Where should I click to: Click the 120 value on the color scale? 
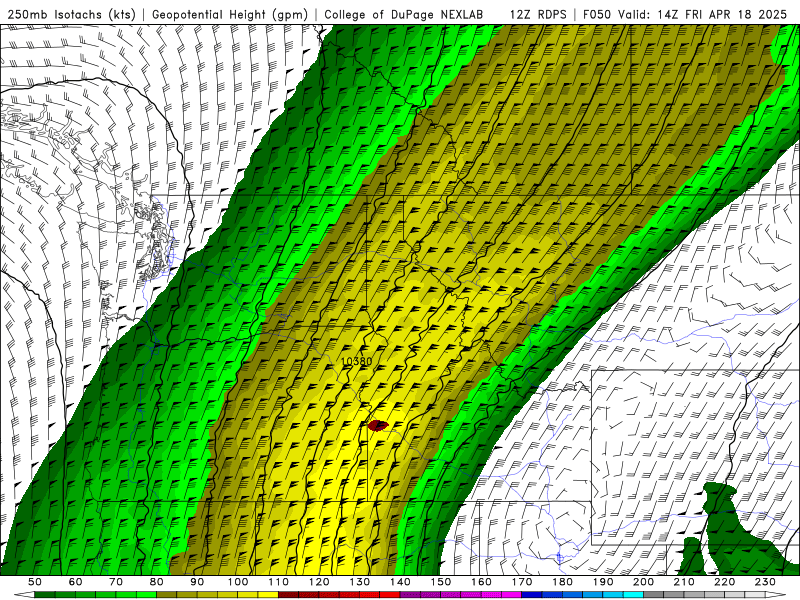(x=319, y=582)
